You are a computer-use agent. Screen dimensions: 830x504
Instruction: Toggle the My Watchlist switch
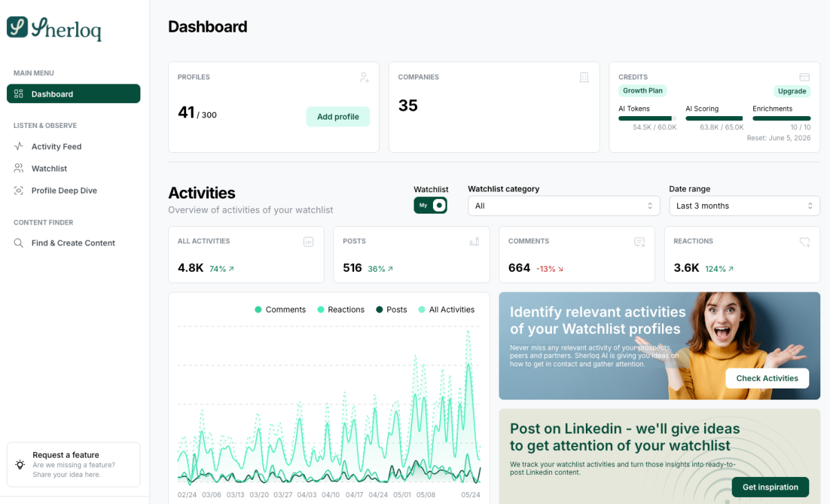click(430, 205)
